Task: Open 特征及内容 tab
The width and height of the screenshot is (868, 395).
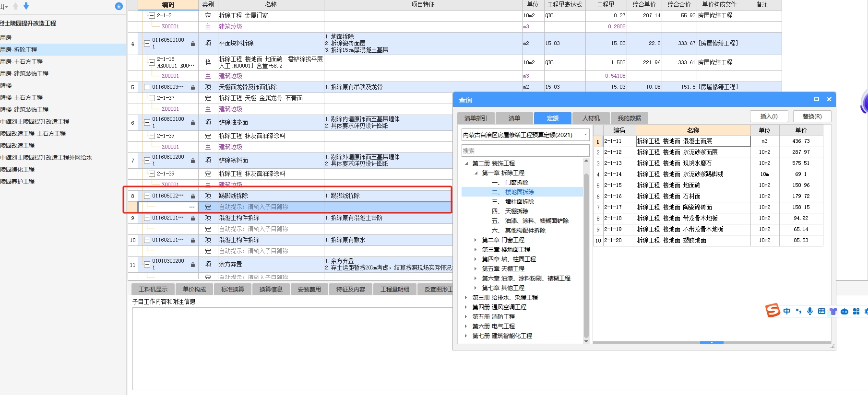Action: pos(351,289)
